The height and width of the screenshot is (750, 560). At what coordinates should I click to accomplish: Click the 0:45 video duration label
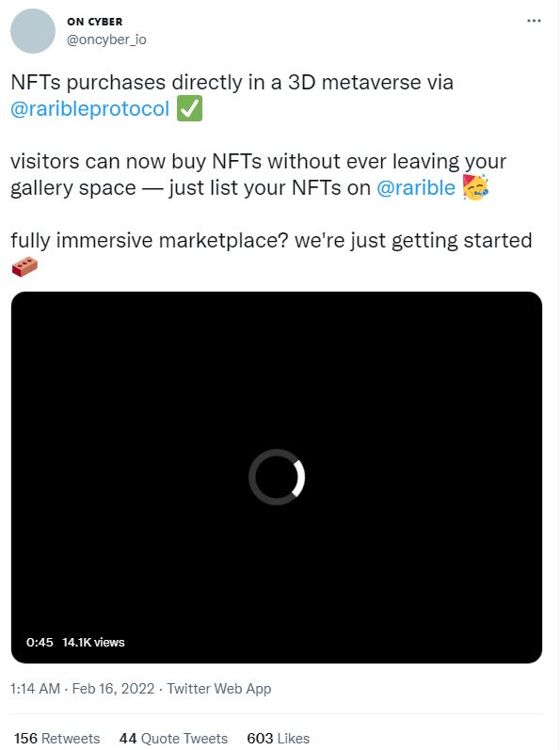[x=40, y=643]
